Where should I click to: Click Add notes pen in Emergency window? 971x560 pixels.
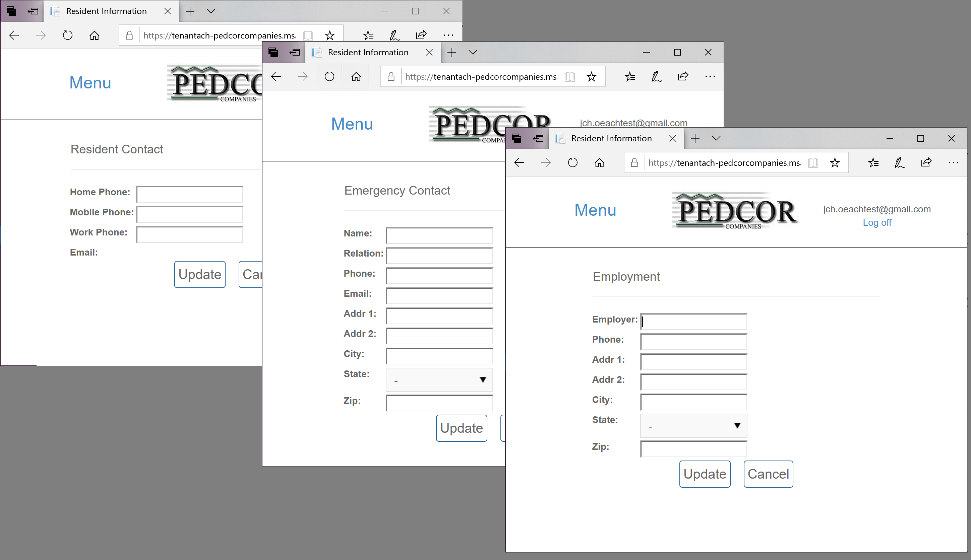(x=656, y=77)
